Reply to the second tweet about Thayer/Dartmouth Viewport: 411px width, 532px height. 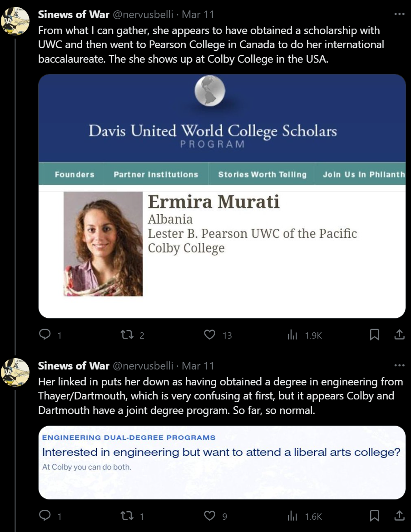45,516
